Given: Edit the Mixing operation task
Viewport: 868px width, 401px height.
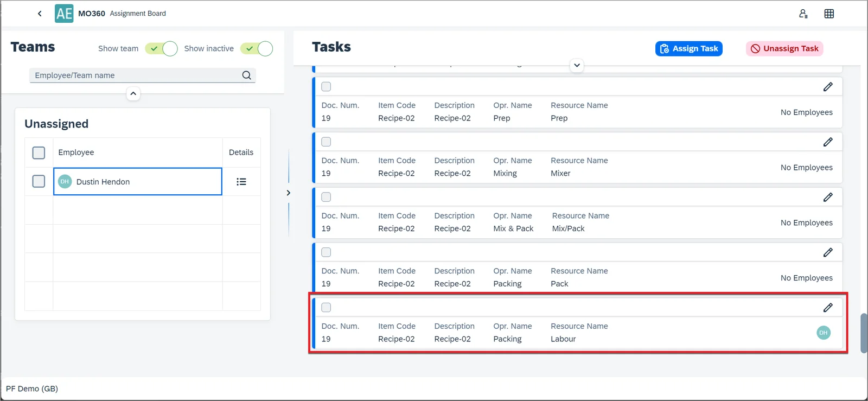Looking at the screenshot, I should click(828, 142).
